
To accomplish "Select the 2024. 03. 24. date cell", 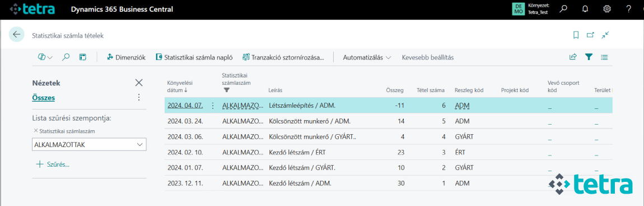I will [185, 122].
